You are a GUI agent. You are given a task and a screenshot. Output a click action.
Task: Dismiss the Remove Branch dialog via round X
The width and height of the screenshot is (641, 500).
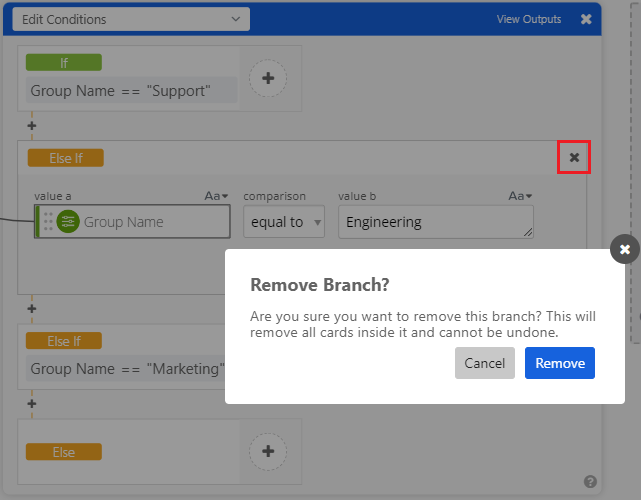(x=625, y=249)
